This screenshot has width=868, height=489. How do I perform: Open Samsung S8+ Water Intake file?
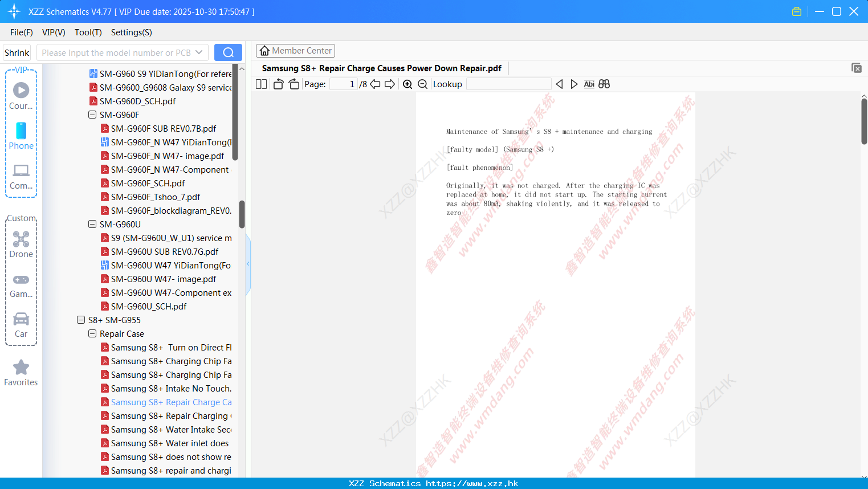click(x=166, y=429)
